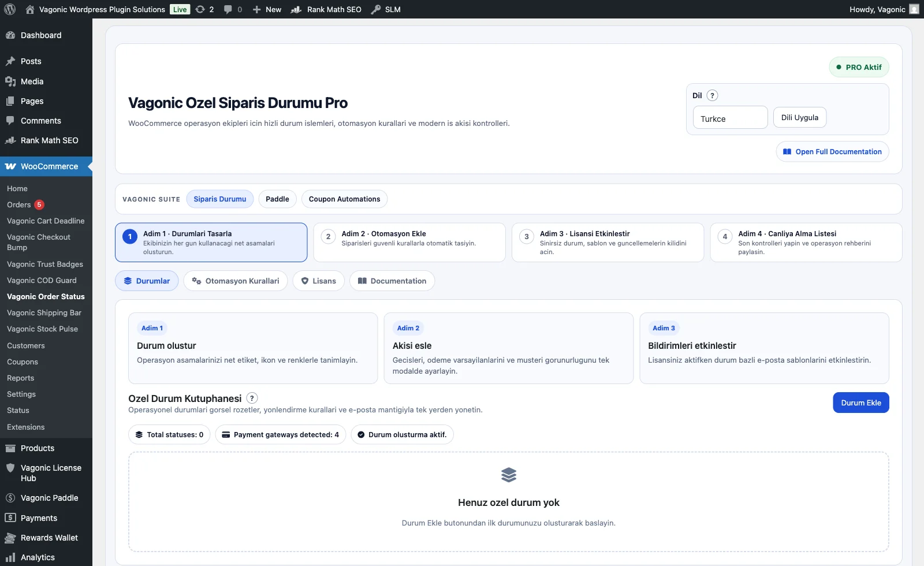
Task: Switch to the Paddle suite tab
Action: tap(277, 199)
